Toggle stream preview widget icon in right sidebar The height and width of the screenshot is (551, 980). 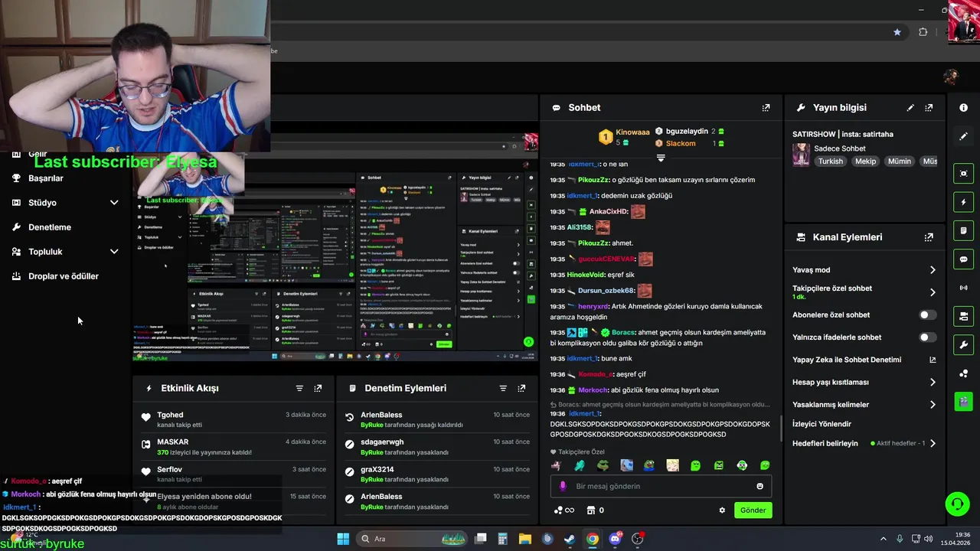pyautogui.click(x=963, y=174)
